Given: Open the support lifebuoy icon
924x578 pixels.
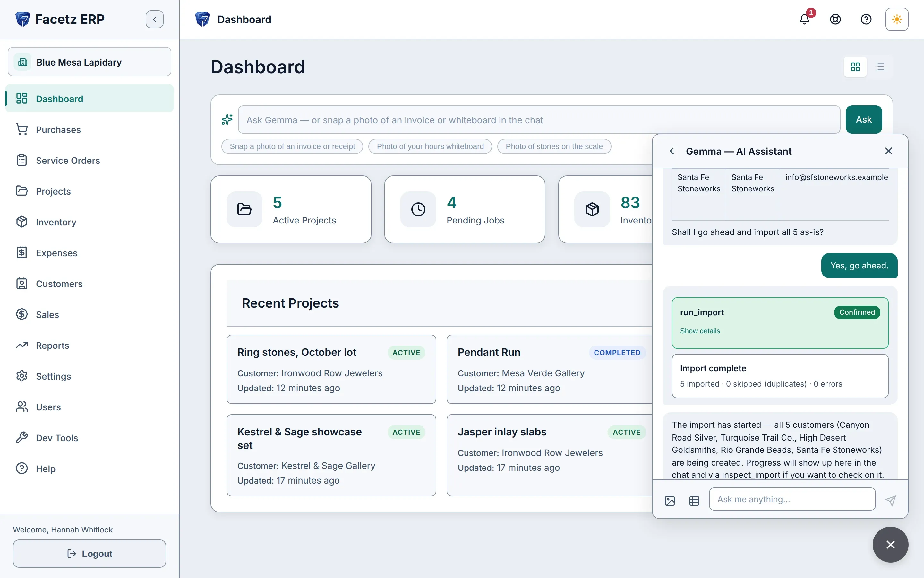Looking at the screenshot, I should tap(835, 19).
